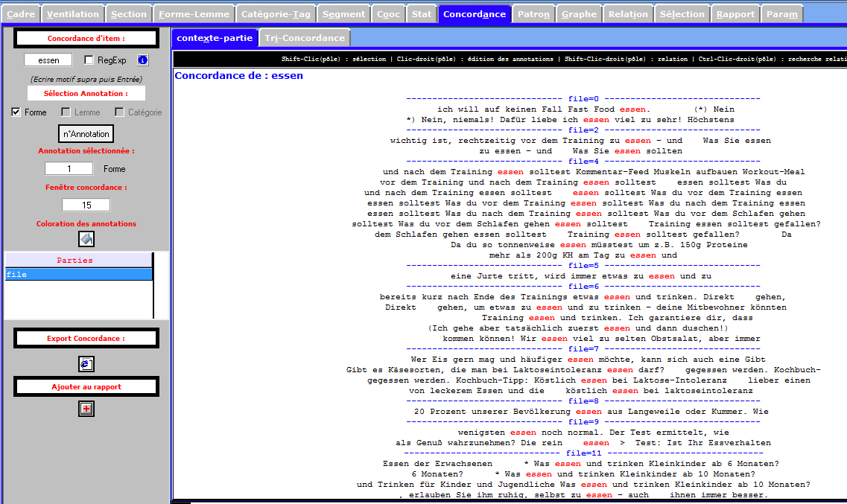Select the Catégorie-Tag tab

click(x=276, y=14)
